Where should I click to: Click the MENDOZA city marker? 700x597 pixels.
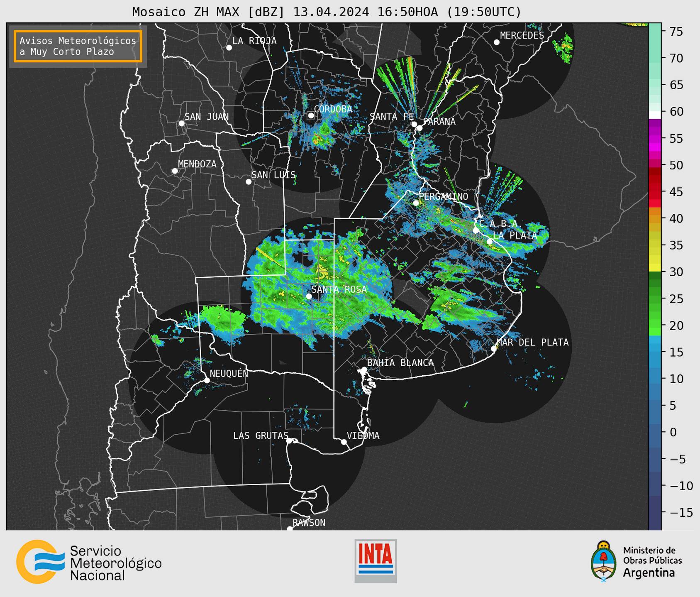click(175, 171)
